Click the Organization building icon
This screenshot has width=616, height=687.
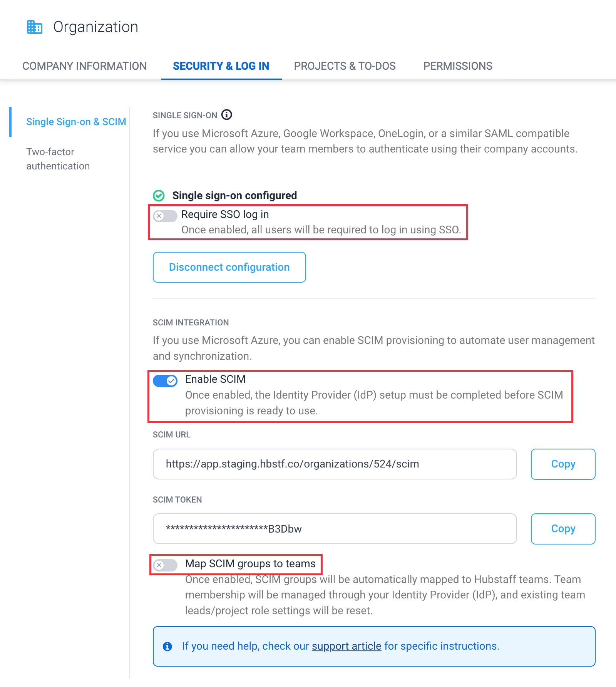(35, 27)
